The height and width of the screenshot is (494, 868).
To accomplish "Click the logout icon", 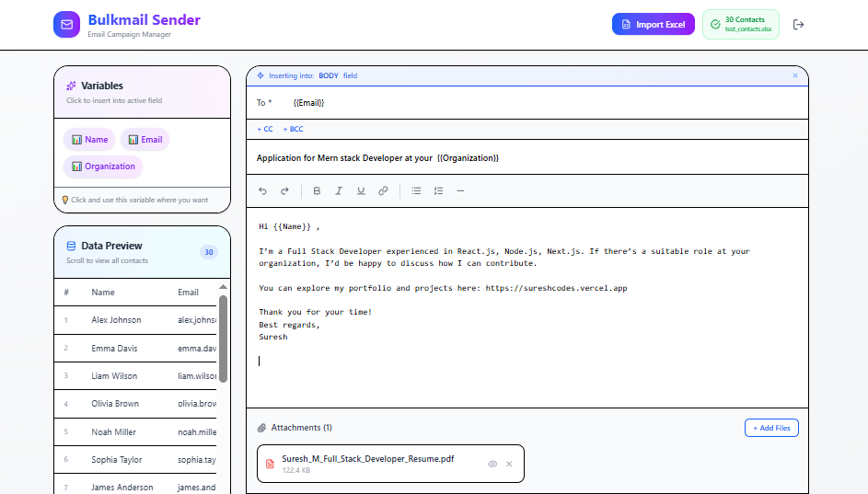I will pyautogui.click(x=798, y=24).
